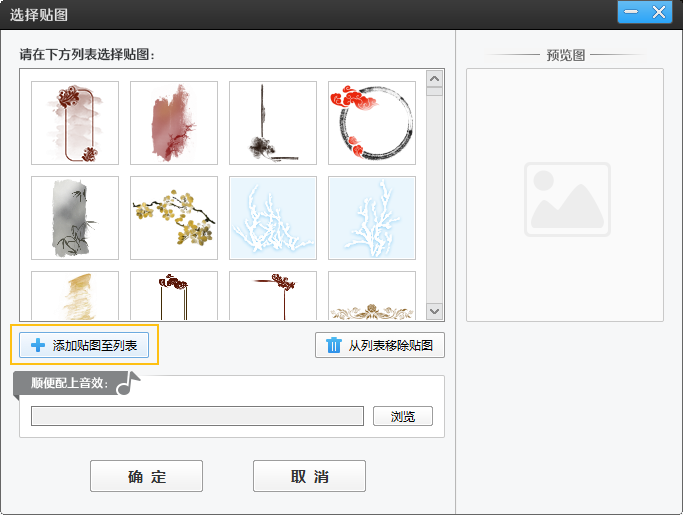This screenshot has width=683, height=515.
Task: Close the 选择贴图 dialog
Action: point(659,12)
